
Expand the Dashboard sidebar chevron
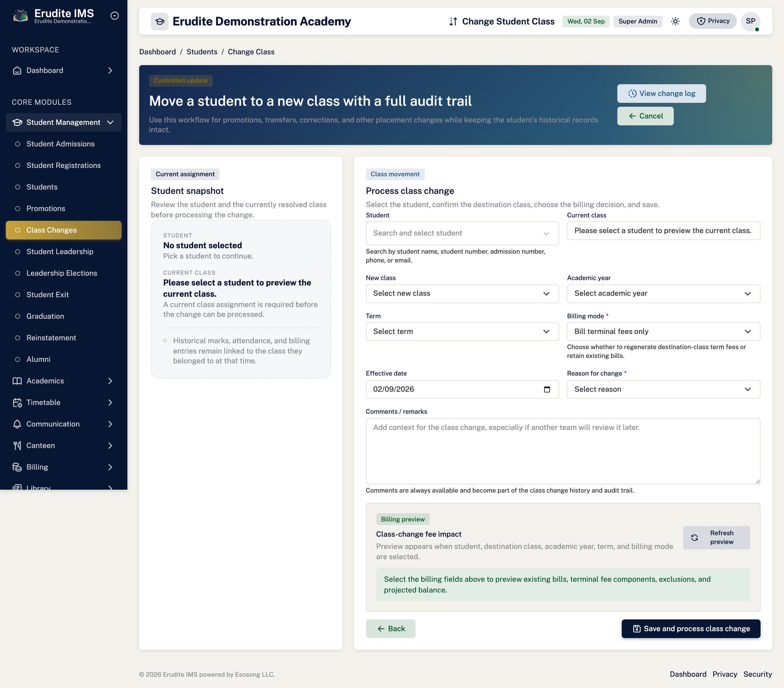[110, 71]
